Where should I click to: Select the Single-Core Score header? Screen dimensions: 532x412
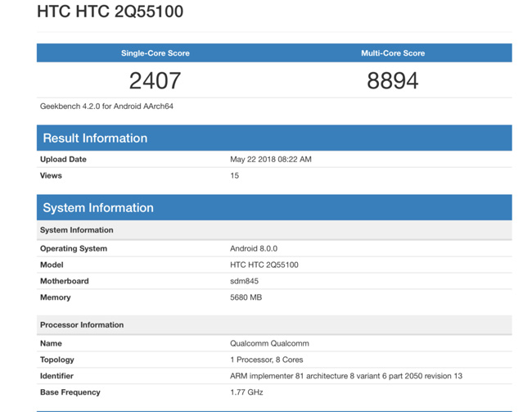156,53
